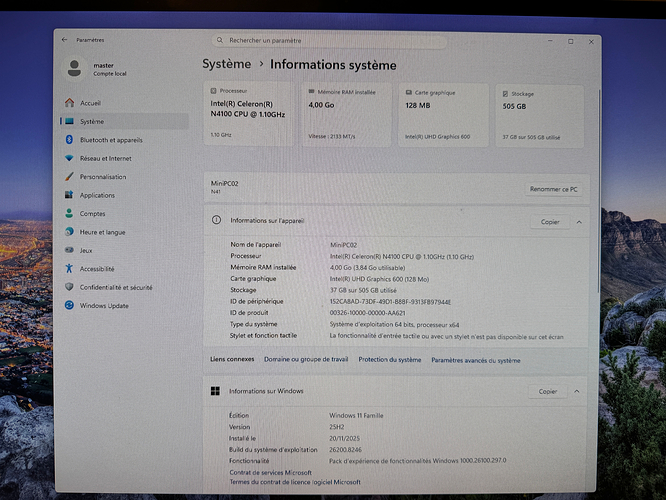Go back with the arrow icon
The width and height of the screenshot is (666, 500).
coord(64,40)
